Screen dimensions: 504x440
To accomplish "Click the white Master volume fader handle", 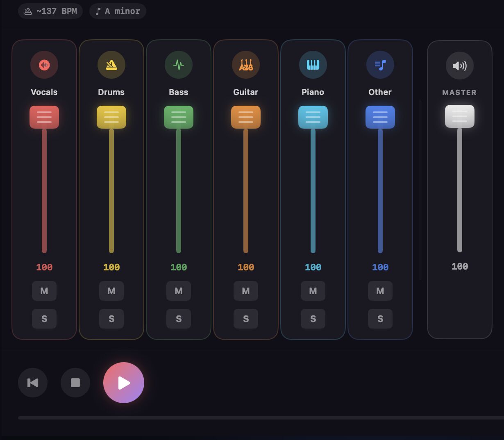I will 460,116.
